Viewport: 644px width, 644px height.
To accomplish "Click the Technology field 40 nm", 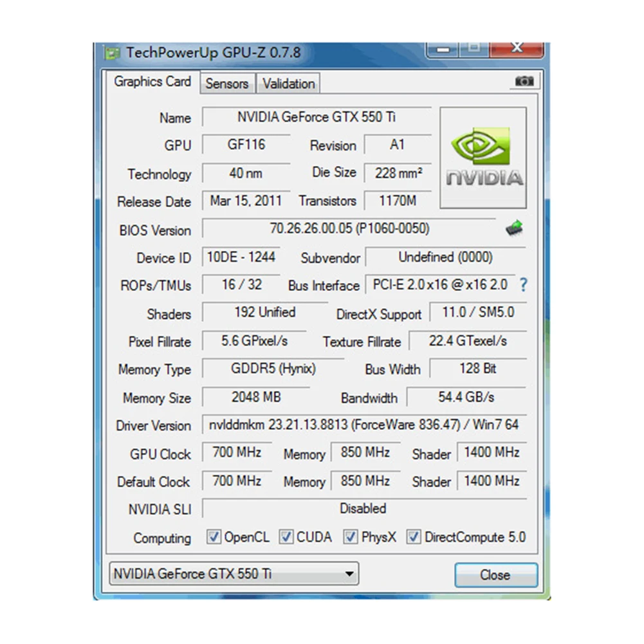I will coord(246,173).
